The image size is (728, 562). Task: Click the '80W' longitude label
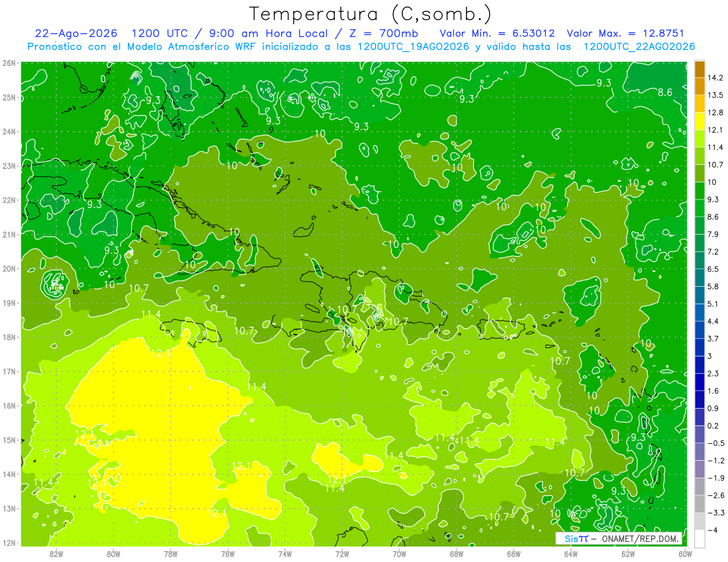click(x=113, y=553)
